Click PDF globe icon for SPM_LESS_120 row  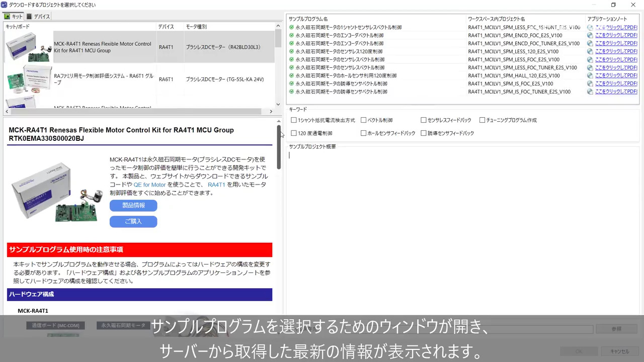coord(590,51)
